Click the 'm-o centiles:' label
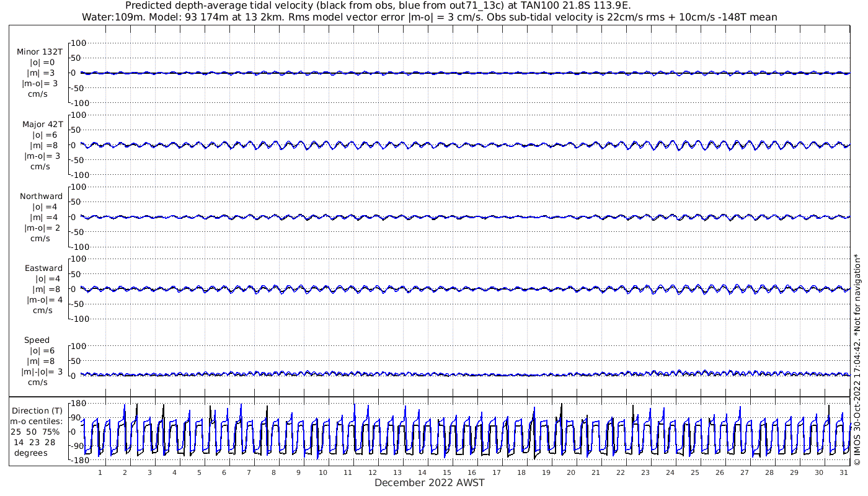The height and width of the screenshot is (496, 868). point(36,421)
